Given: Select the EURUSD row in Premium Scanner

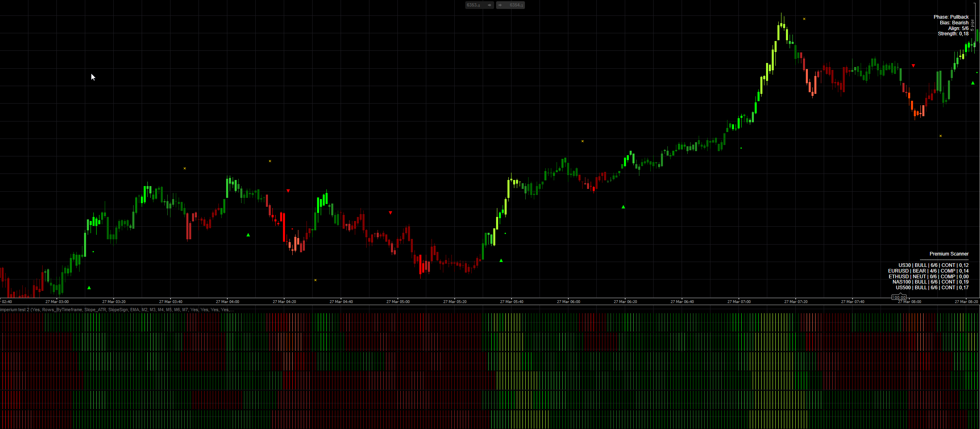Looking at the screenshot, I should (x=928, y=271).
